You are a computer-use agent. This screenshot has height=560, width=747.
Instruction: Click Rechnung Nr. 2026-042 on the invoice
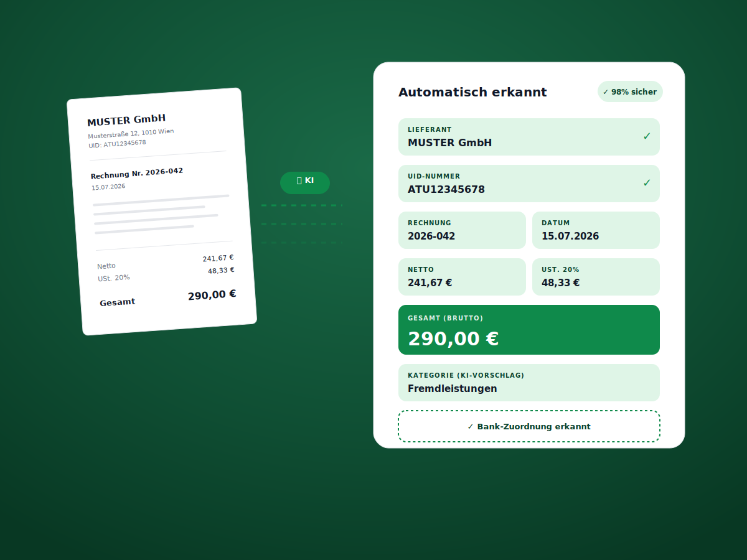137,173
